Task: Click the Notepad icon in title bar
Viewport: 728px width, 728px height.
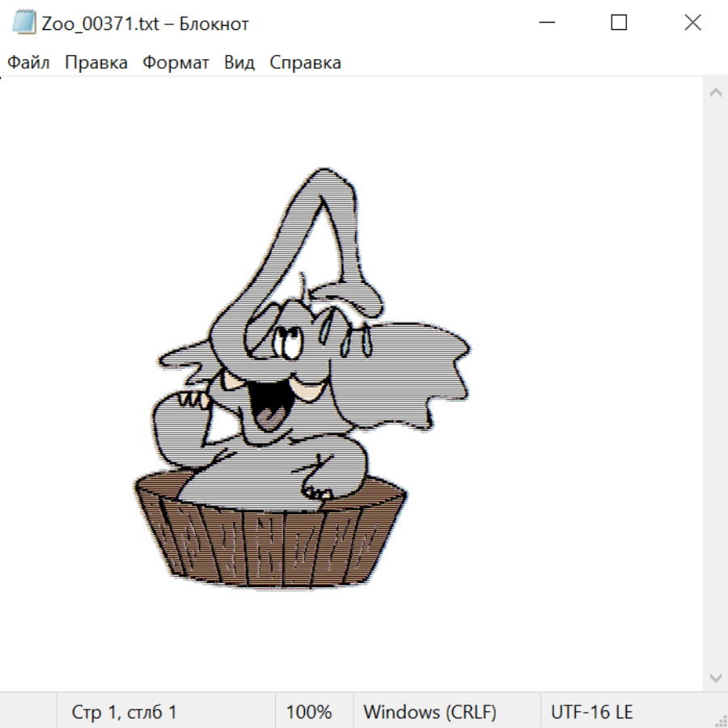Action: click(24, 23)
